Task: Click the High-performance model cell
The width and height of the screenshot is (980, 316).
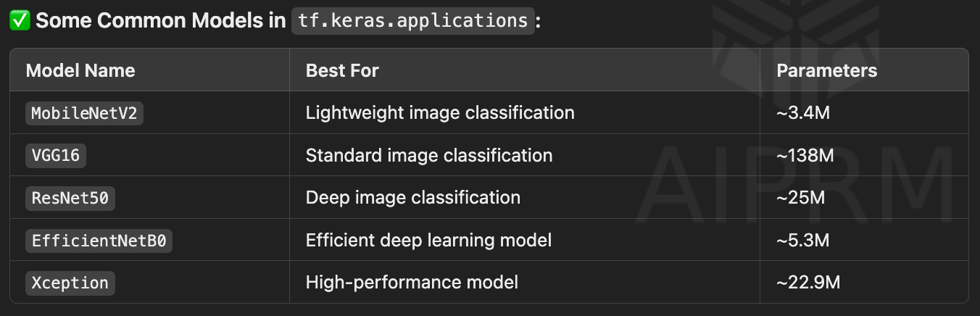Action: [x=412, y=282]
